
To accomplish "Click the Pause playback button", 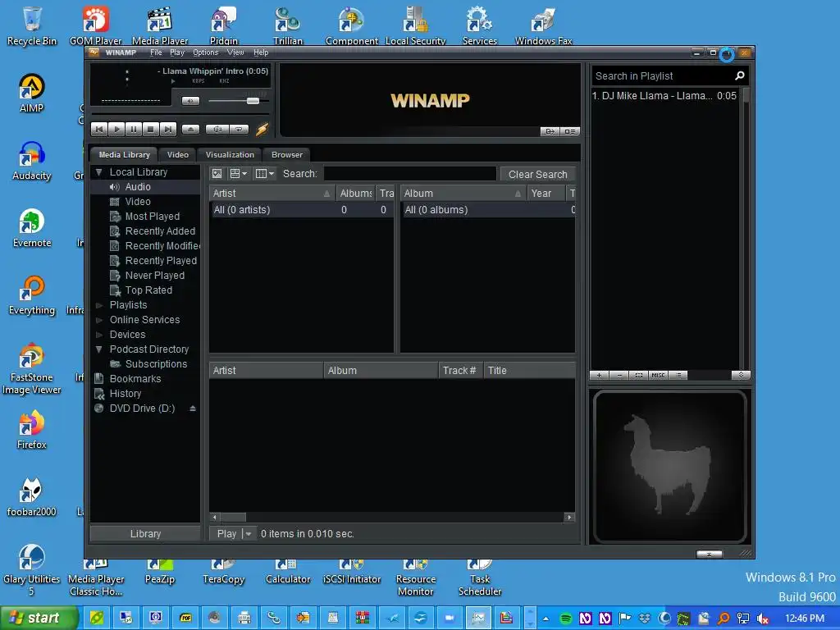I will [134, 129].
